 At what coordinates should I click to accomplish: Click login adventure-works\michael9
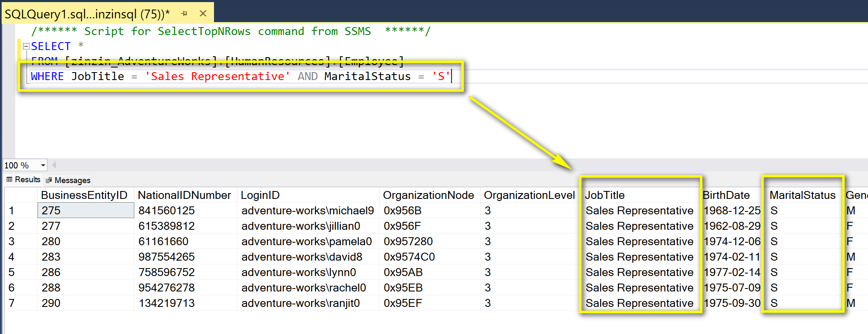(308, 211)
